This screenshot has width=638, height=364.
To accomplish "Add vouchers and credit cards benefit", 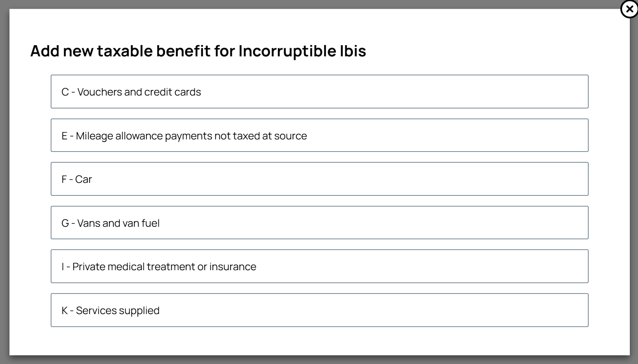I will coord(319,92).
